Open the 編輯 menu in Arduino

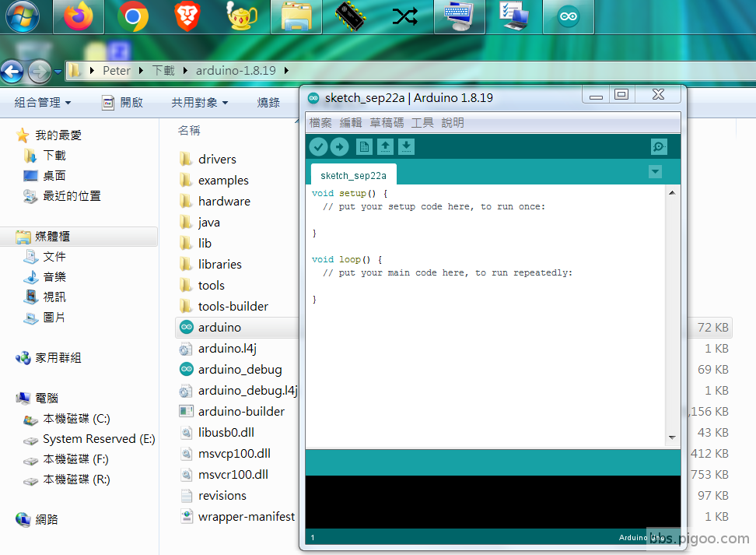[x=351, y=122]
